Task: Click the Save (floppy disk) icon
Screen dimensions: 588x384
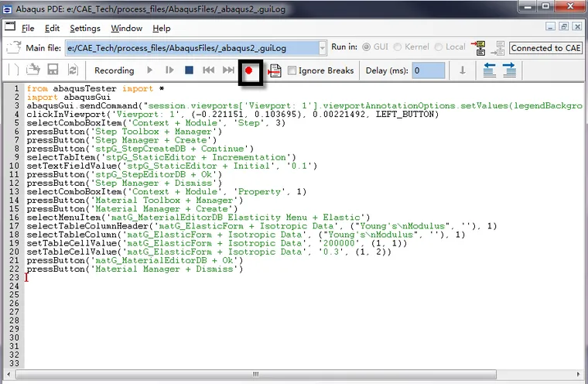Action: click(x=53, y=70)
